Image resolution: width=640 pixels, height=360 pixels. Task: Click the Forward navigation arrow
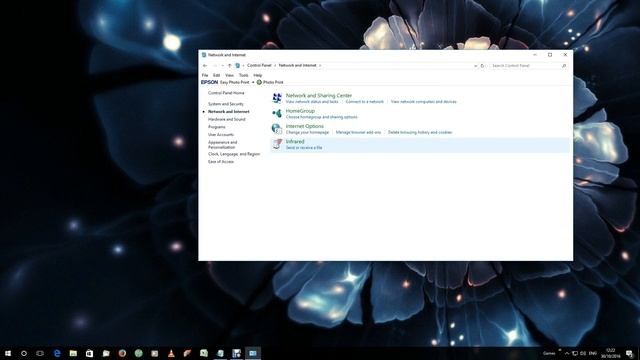(x=215, y=65)
